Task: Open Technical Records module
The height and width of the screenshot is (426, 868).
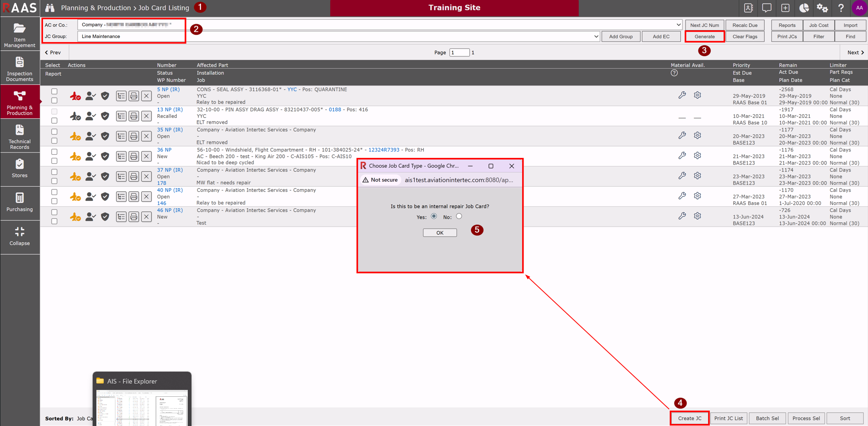Action: point(20,137)
